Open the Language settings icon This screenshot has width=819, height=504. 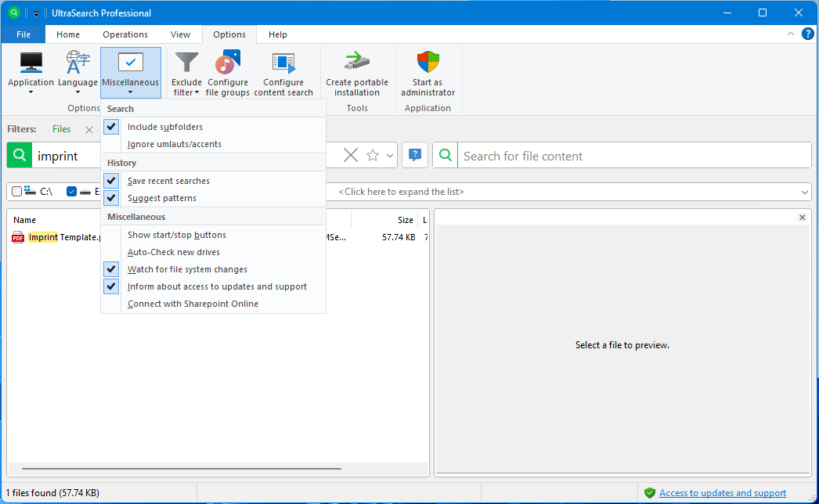78,63
